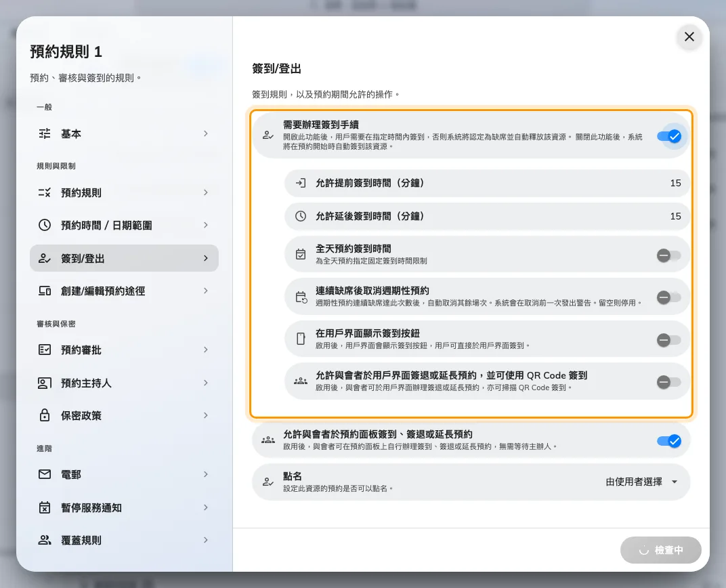The image size is (726, 588).
Task: Click the phone icon for 在用戶界面顯示簽到按鈕
Action: pos(301,339)
